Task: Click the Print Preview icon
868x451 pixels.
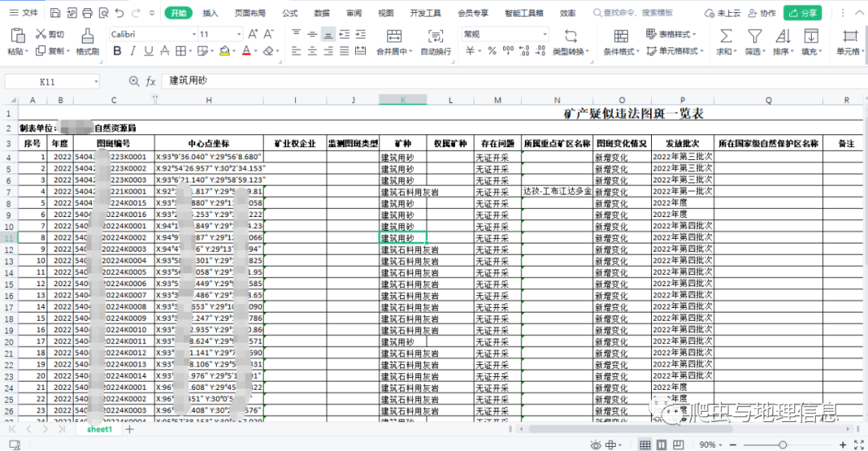Action: pos(104,13)
